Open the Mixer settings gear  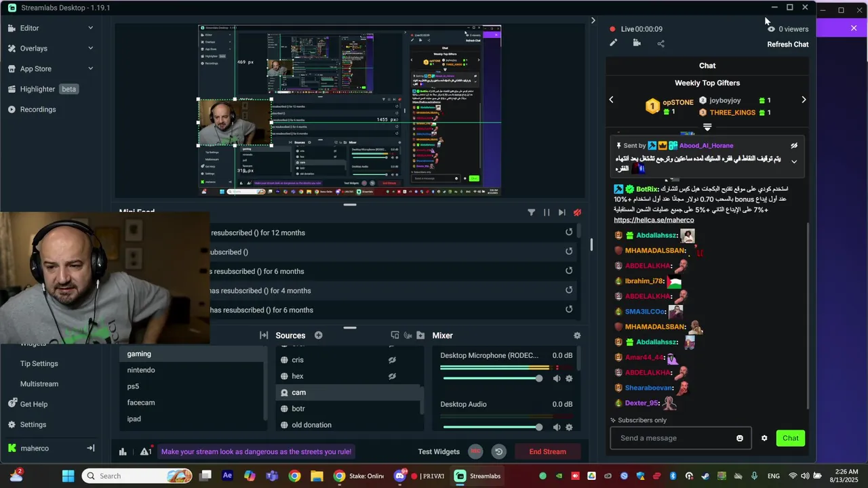577,335
